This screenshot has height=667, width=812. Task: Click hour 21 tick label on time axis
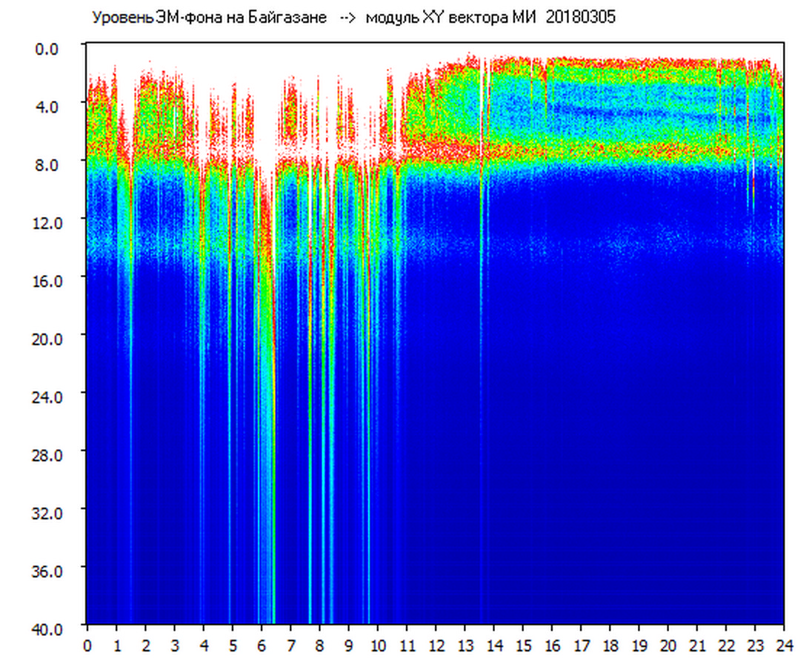click(697, 646)
